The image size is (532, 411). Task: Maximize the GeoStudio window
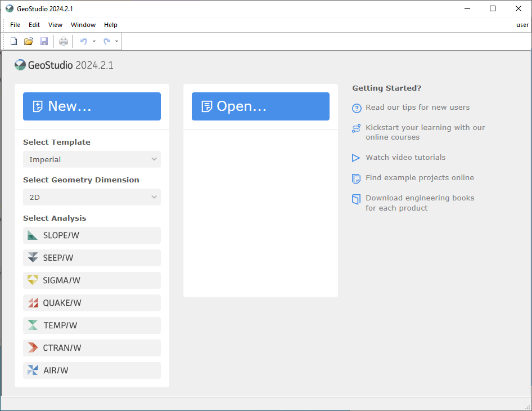[x=493, y=8]
